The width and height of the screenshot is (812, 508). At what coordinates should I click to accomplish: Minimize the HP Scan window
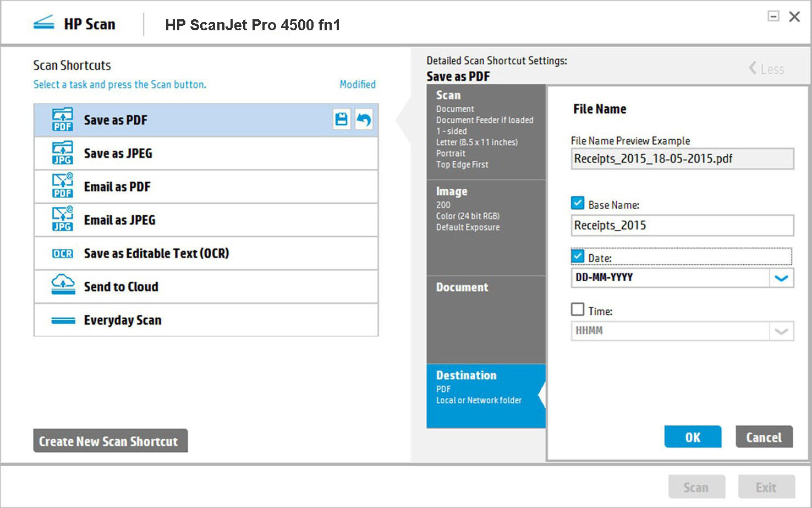pos(773,16)
